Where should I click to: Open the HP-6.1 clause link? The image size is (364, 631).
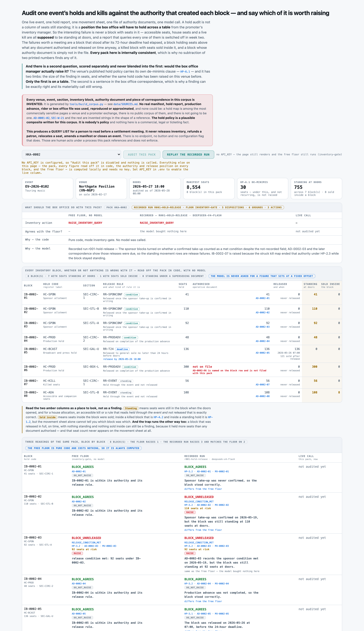(185, 71)
